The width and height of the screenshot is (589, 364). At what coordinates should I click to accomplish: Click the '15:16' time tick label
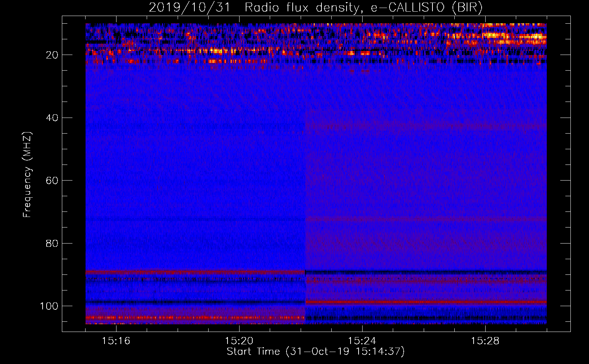coord(116,341)
